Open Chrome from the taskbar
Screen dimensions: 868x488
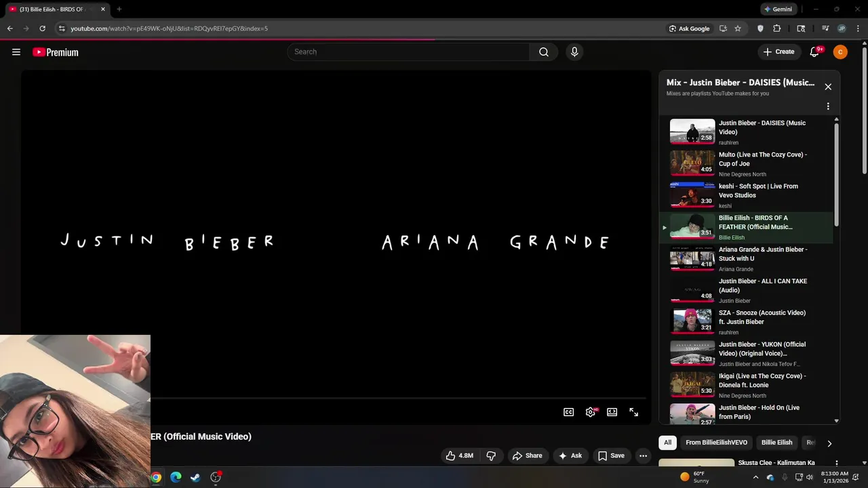(156, 477)
